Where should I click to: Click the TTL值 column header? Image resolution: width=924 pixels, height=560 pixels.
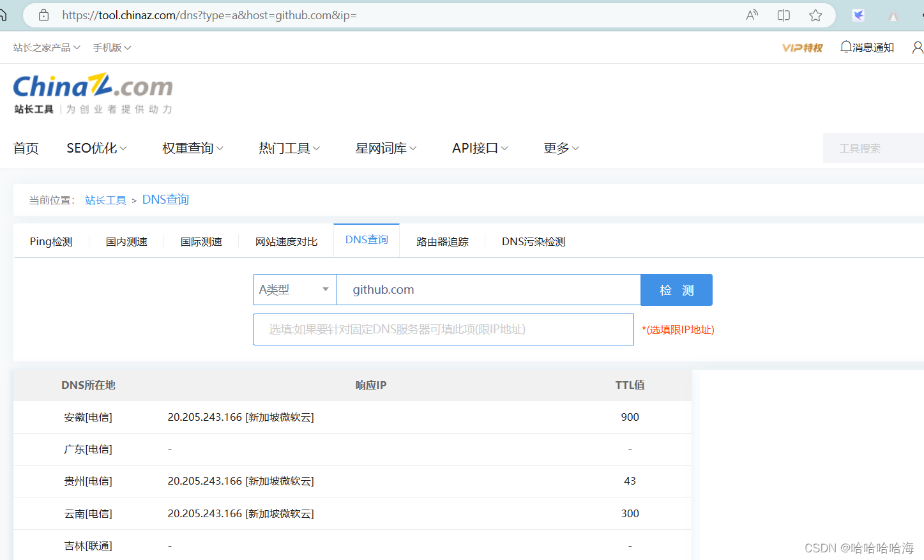(630, 385)
